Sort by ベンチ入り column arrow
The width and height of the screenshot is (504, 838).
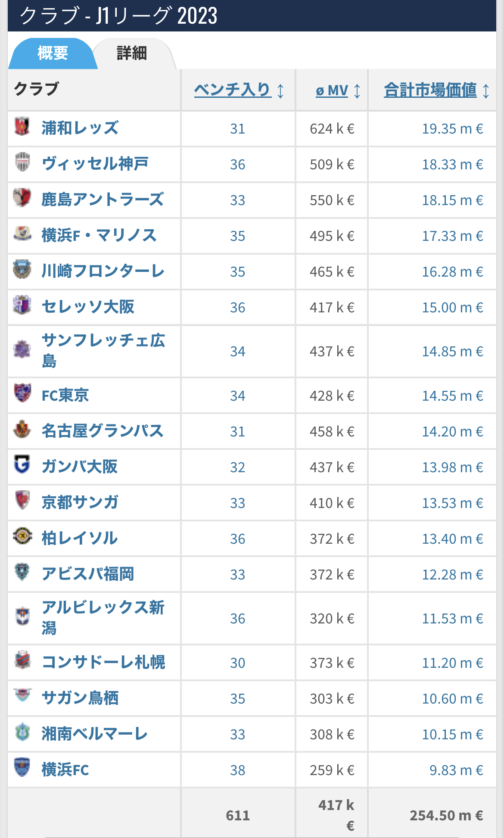[x=281, y=91]
